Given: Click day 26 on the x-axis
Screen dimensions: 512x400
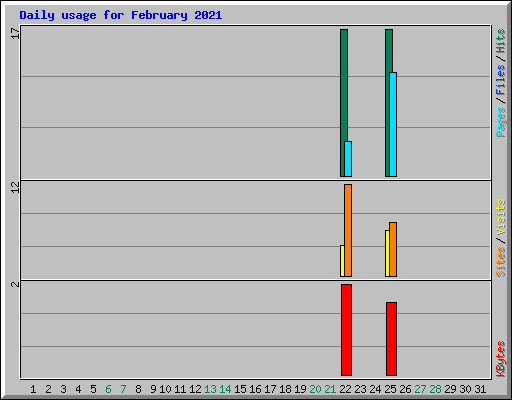Looking at the screenshot, I should pos(405,389).
